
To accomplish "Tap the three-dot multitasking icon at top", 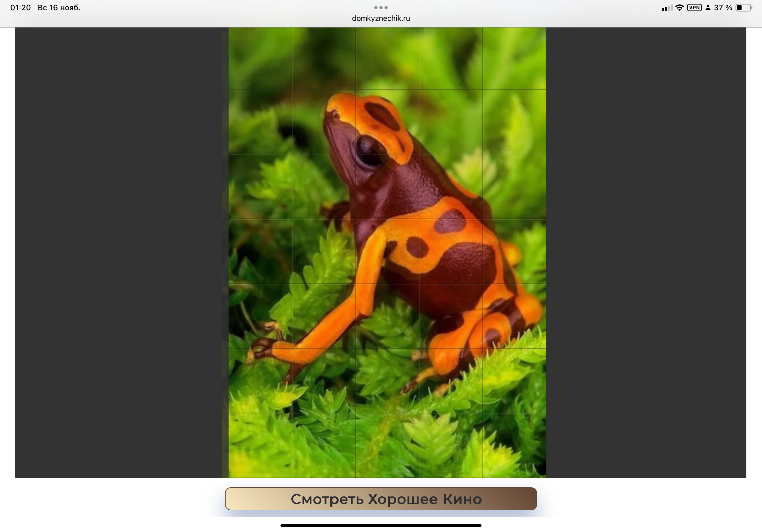I will [381, 7].
